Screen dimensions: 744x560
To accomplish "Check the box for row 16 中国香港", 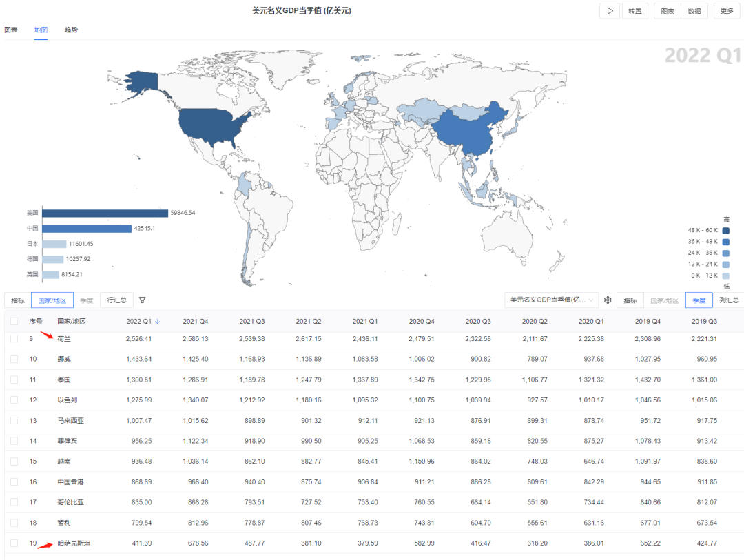I will [14, 481].
